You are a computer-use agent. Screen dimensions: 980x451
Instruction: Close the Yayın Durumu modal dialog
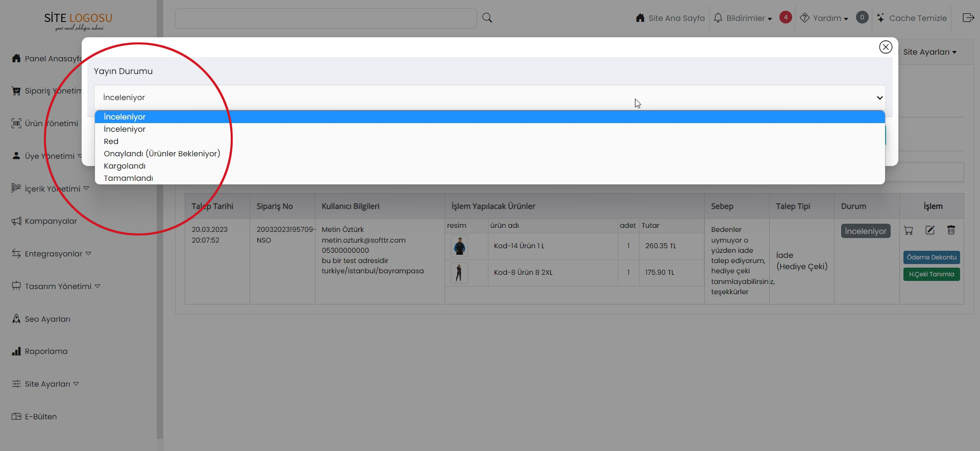[885, 47]
